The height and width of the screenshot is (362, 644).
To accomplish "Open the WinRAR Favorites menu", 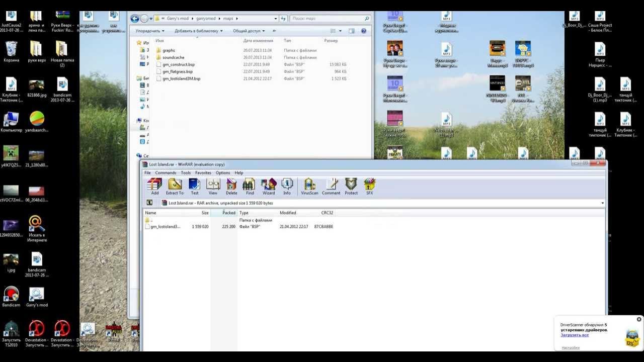I will [x=203, y=173].
